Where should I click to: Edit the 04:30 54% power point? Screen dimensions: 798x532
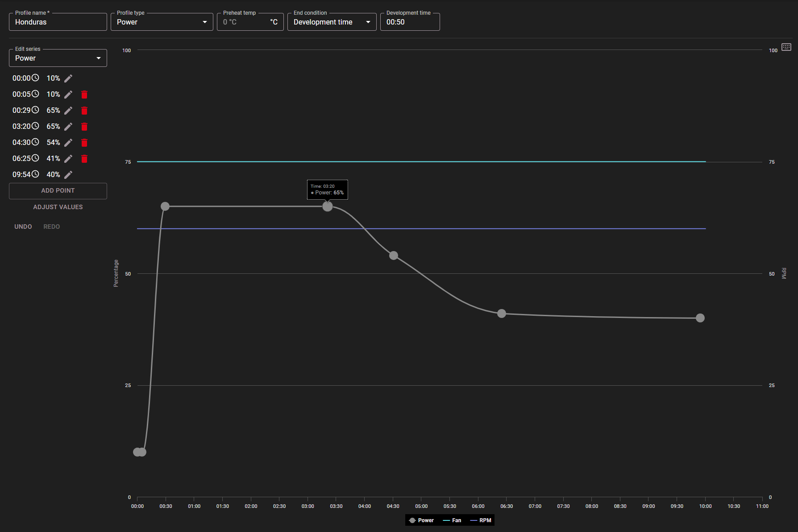(68, 143)
